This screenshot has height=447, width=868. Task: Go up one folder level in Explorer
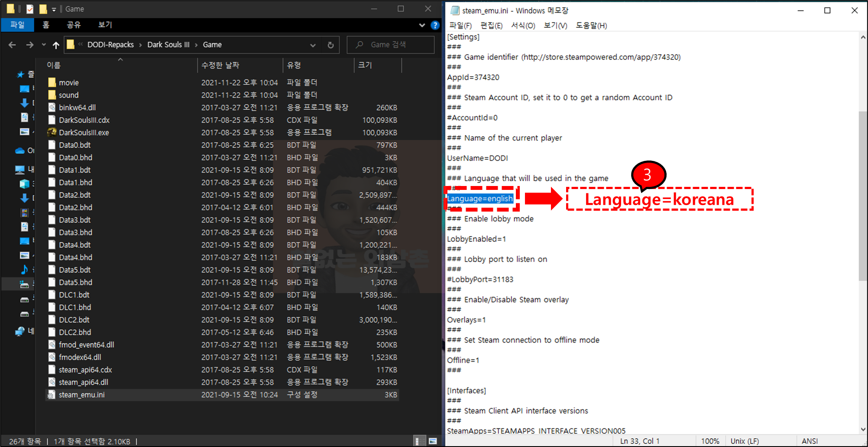pyautogui.click(x=56, y=45)
